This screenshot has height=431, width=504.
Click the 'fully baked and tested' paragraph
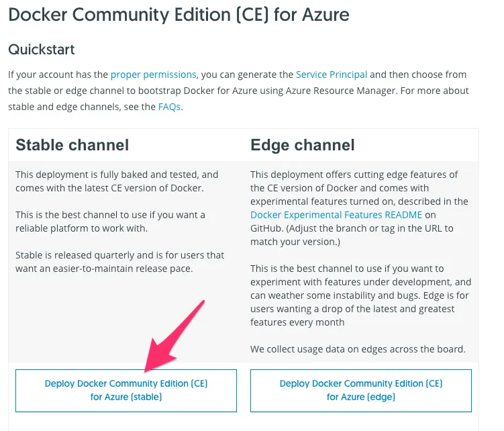tap(117, 181)
